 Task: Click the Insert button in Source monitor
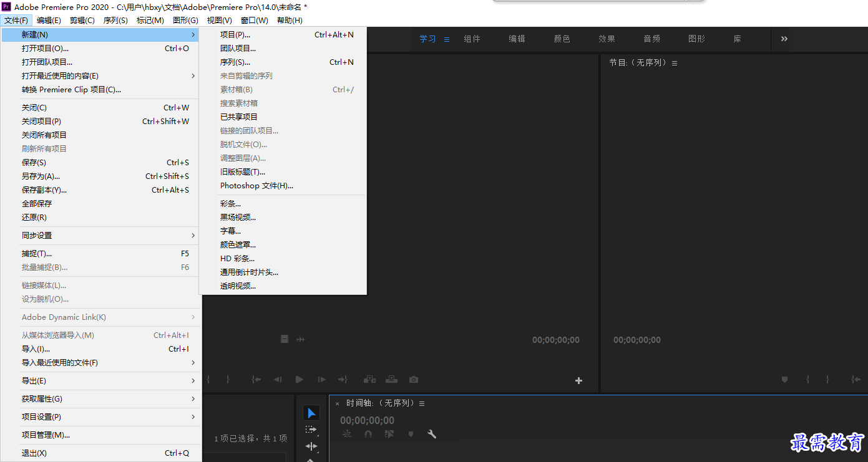coord(370,379)
